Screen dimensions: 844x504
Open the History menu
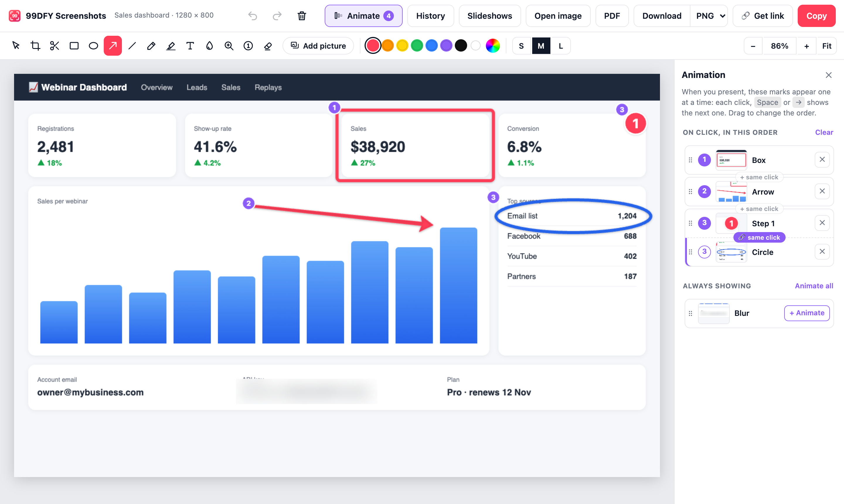coord(430,16)
